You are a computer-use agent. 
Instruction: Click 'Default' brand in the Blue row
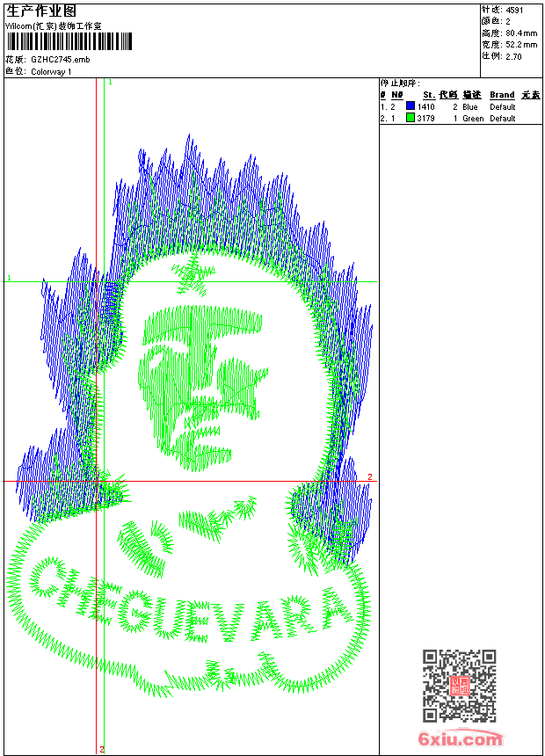click(503, 107)
